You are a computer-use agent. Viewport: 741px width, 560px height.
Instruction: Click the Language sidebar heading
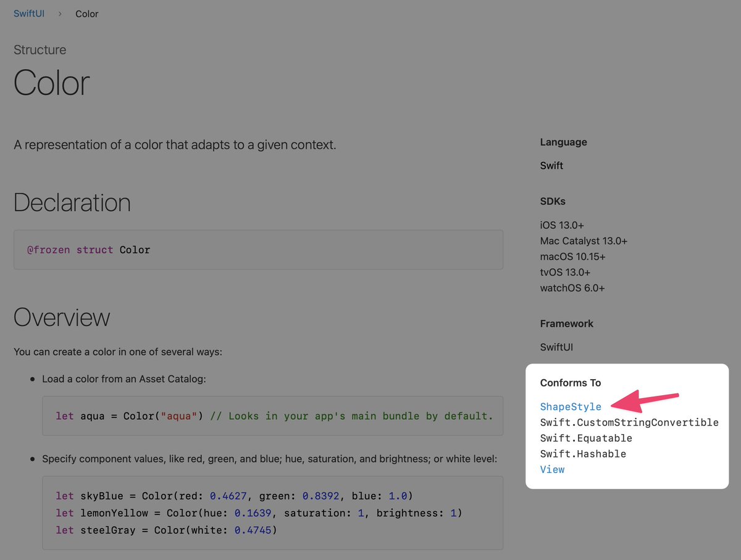point(563,142)
